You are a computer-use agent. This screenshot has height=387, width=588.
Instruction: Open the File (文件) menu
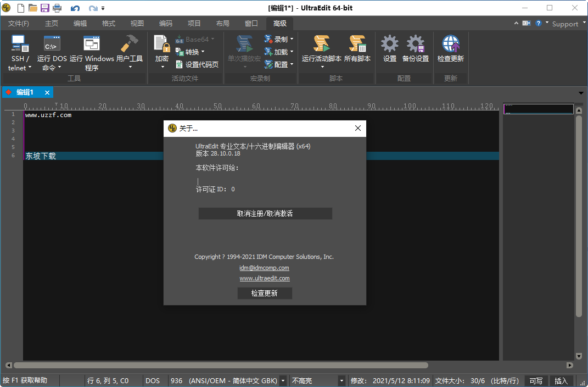pyautogui.click(x=18, y=24)
